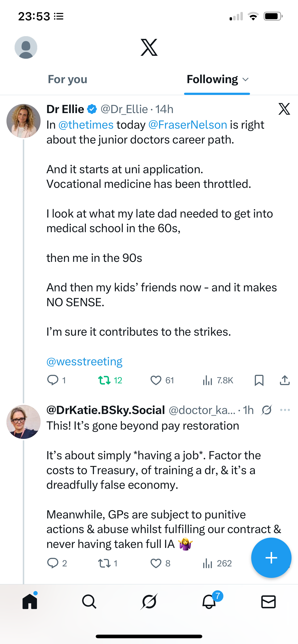Open the @FraserNelson mention link
The width and height of the screenshot is (298, 644).
point(188,125)
